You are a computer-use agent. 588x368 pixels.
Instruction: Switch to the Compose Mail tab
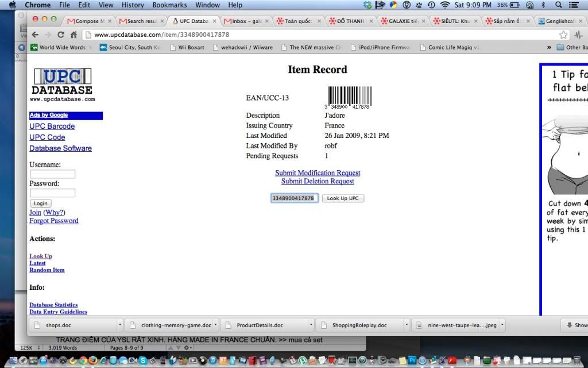click(x=86, y=21)
